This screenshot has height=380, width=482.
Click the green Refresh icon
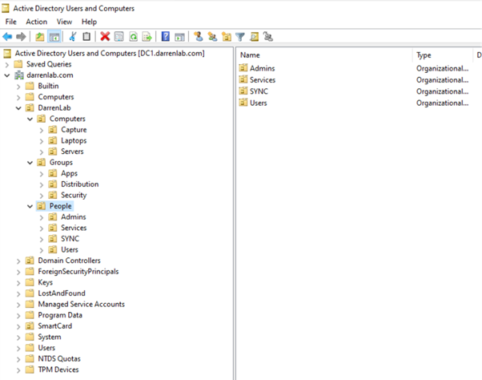click(133, 37)
